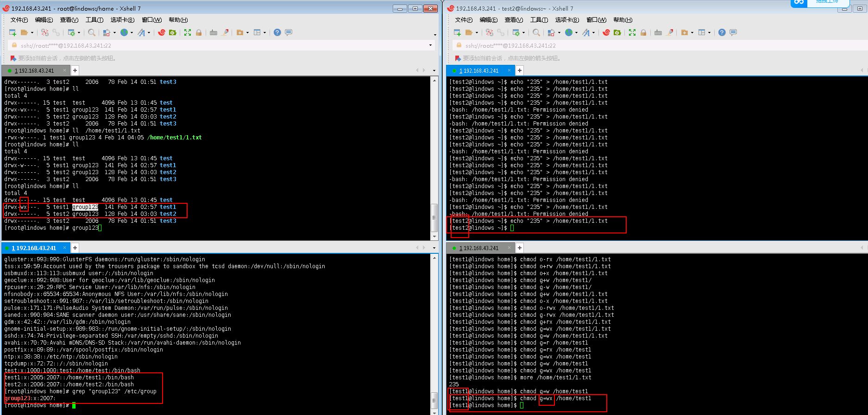
Task: Click the globe encoding icon in left window
Action: point(124,32)
